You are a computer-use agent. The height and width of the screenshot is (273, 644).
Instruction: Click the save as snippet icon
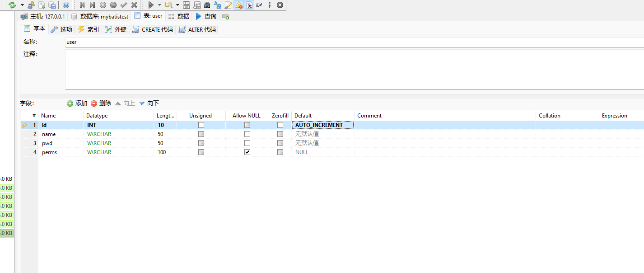(x=197, y=5)
